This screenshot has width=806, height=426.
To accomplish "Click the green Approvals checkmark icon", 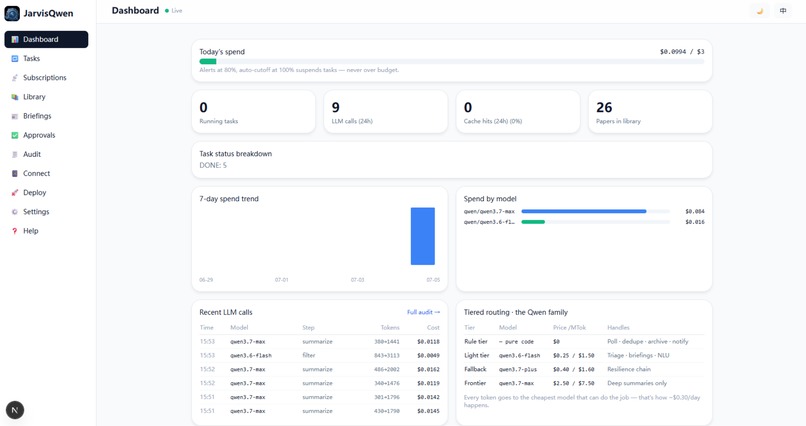I will (15, 135).
